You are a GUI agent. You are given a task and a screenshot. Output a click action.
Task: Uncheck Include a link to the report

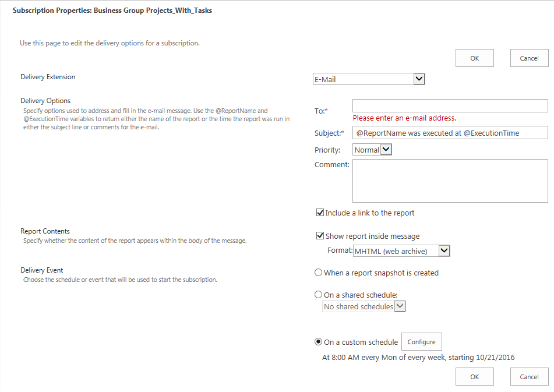[320, 213]
